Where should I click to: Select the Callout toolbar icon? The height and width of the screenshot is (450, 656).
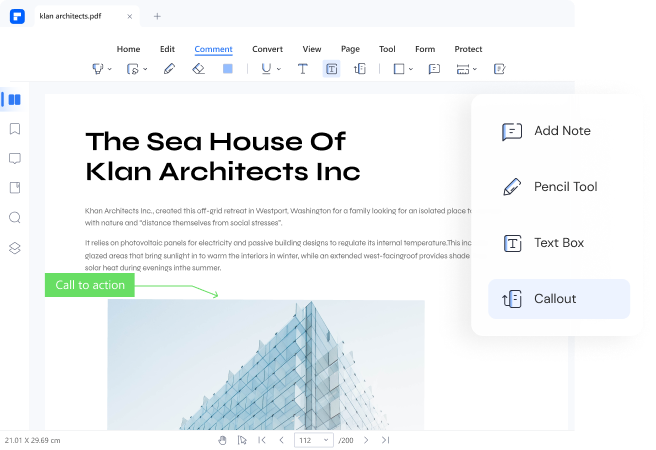coord(360,69)
